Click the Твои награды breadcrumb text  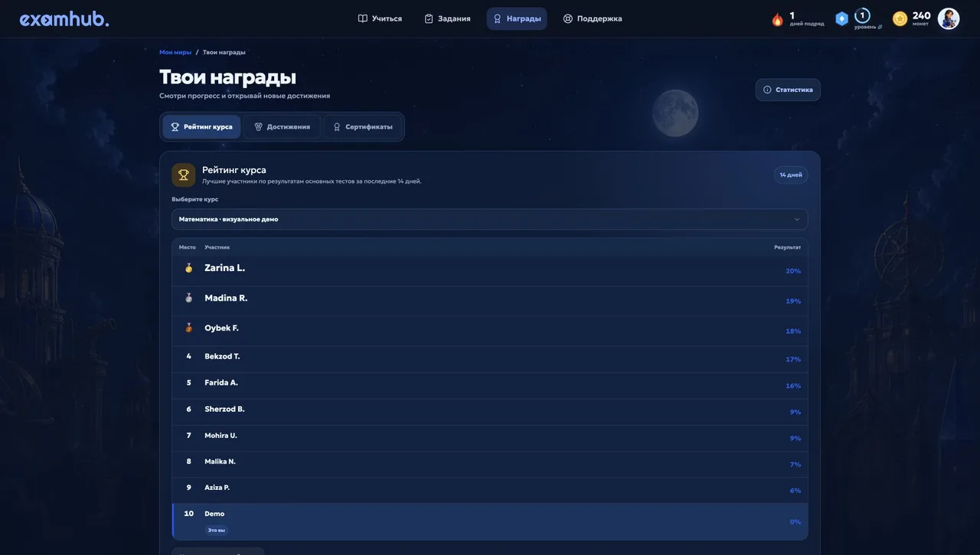(x=224, y=52)
